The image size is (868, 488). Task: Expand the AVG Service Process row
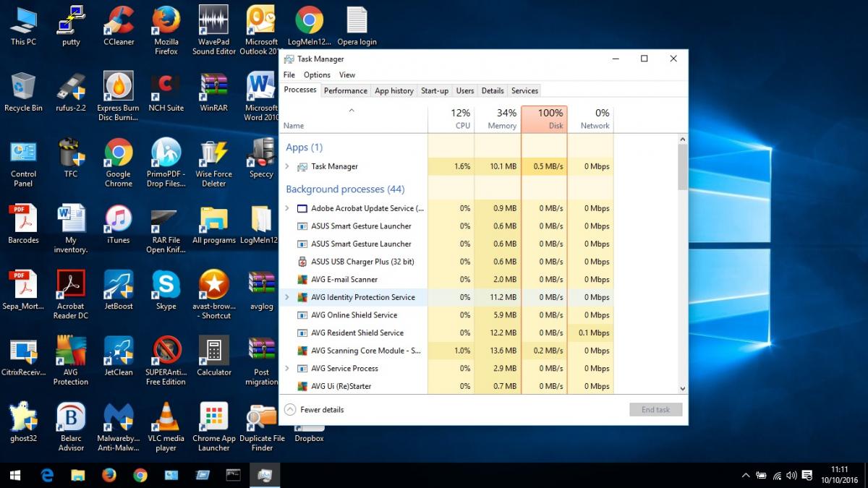pos(287,369)
